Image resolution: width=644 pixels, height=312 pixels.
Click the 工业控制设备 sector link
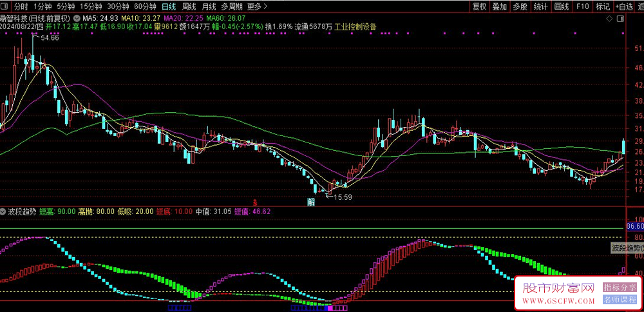[x=355, y=26]
